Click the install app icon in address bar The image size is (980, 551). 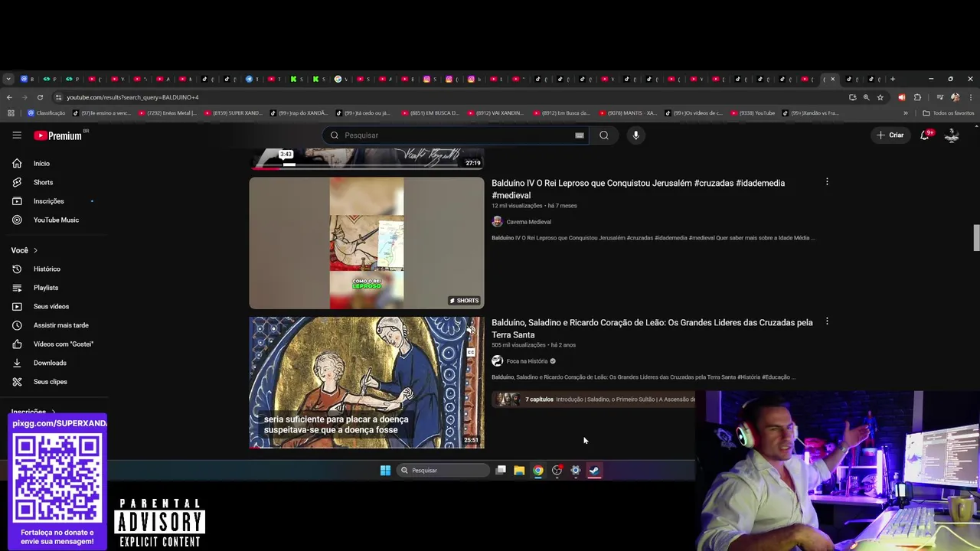852,97
